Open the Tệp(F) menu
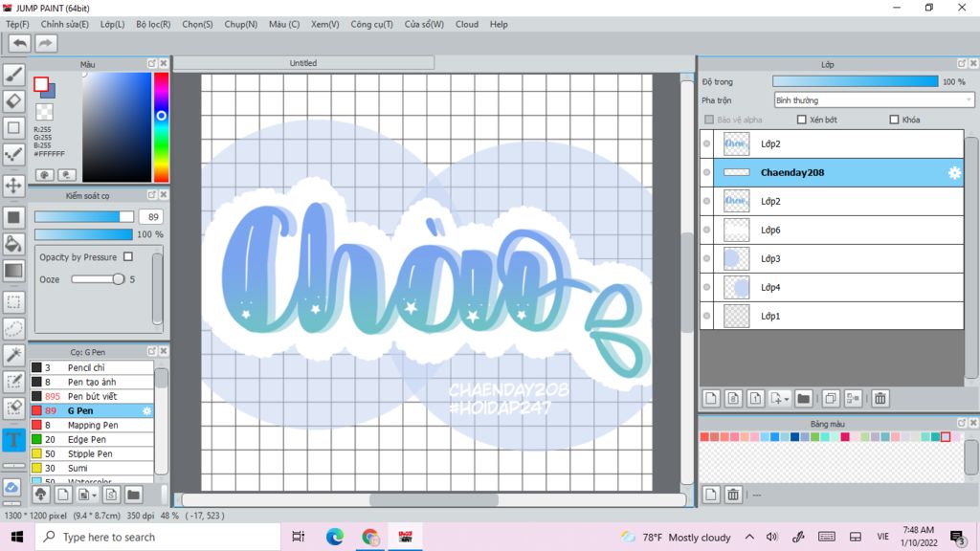 [17, 24]
